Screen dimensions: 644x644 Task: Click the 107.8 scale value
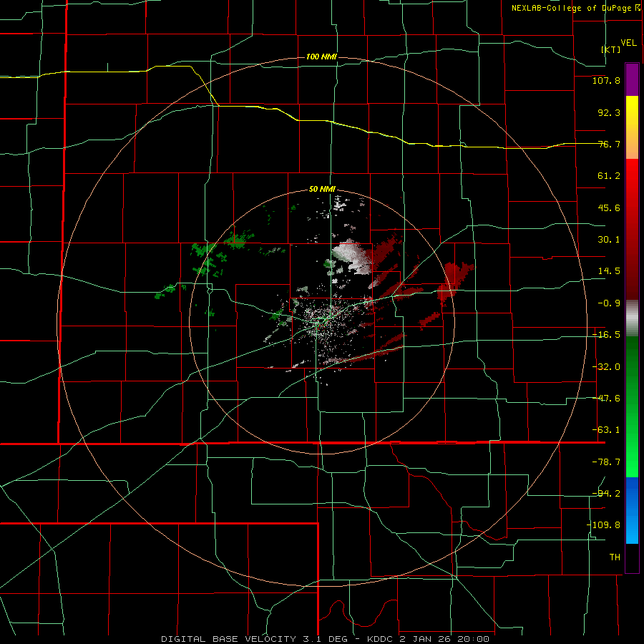pos(606,80)
